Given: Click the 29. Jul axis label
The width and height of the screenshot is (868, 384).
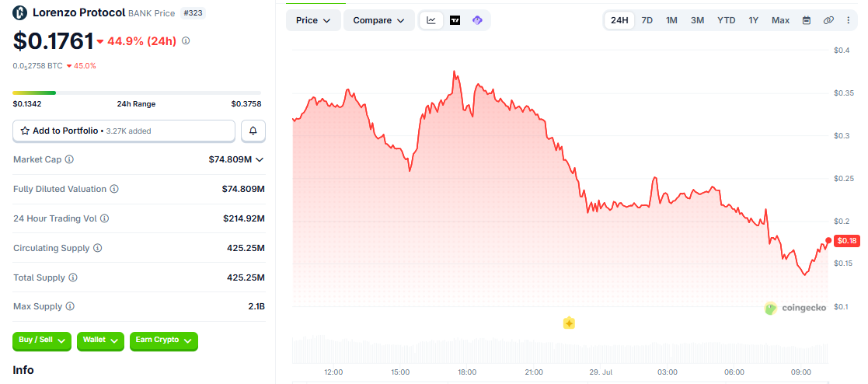Looking at the screenshot, I should click(x=600, y=372).
